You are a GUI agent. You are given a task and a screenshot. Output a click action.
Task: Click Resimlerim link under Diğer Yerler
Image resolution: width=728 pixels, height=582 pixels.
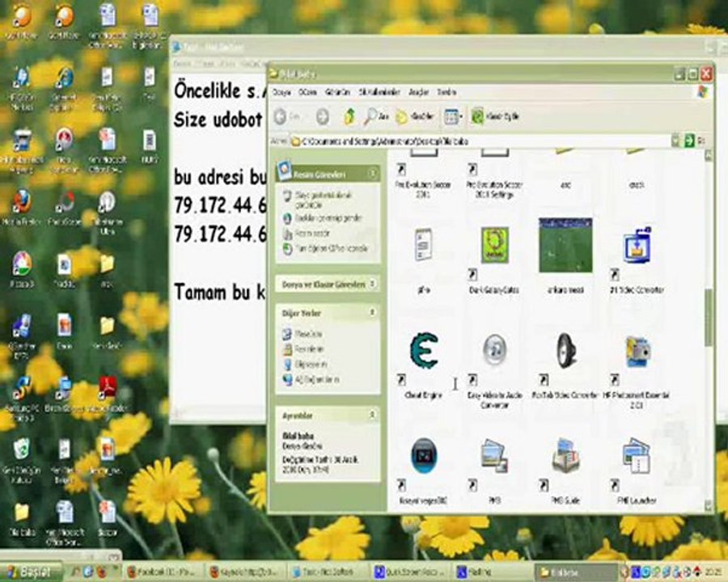(309, 349)
